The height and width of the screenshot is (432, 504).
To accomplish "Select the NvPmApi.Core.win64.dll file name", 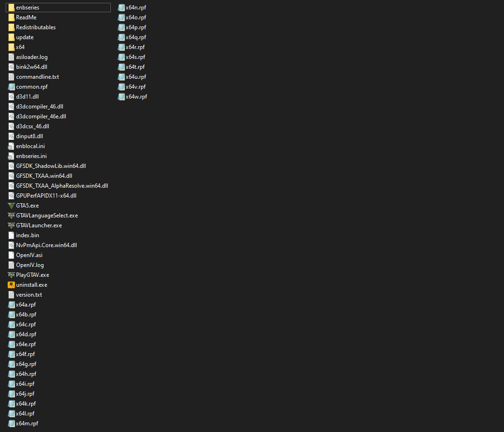I will click(46, 245).
